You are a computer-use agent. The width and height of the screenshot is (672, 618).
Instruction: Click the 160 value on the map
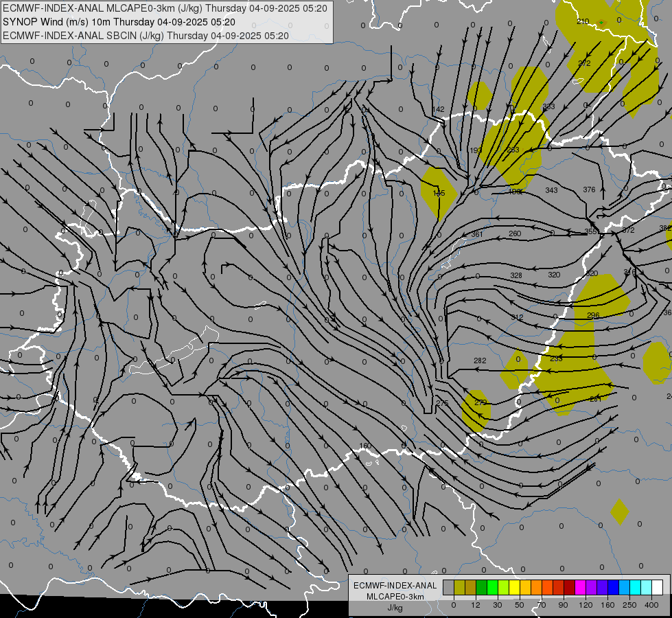click(366, 446)
